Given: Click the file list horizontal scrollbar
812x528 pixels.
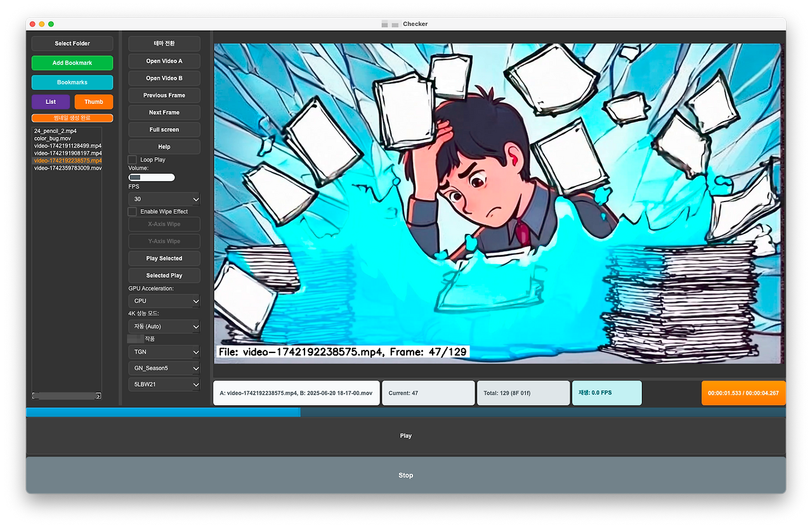Looking at the screenshot, I should (x=67, y=396).
